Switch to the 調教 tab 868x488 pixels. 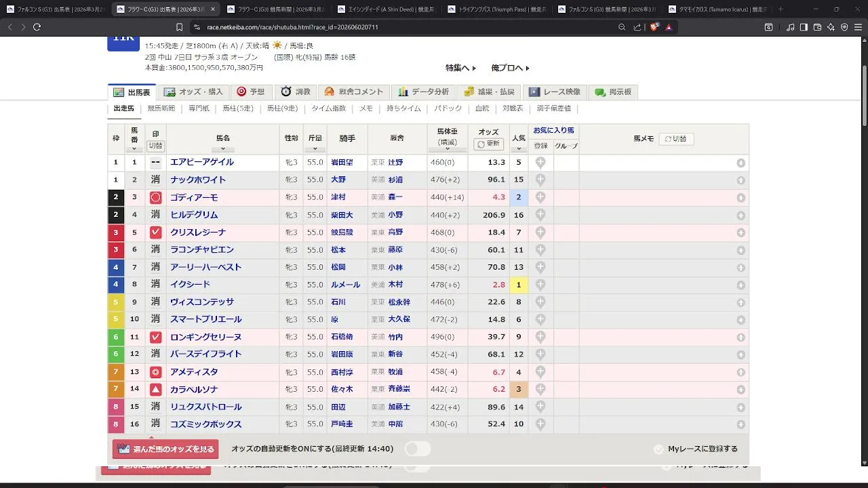pos(296,92)
